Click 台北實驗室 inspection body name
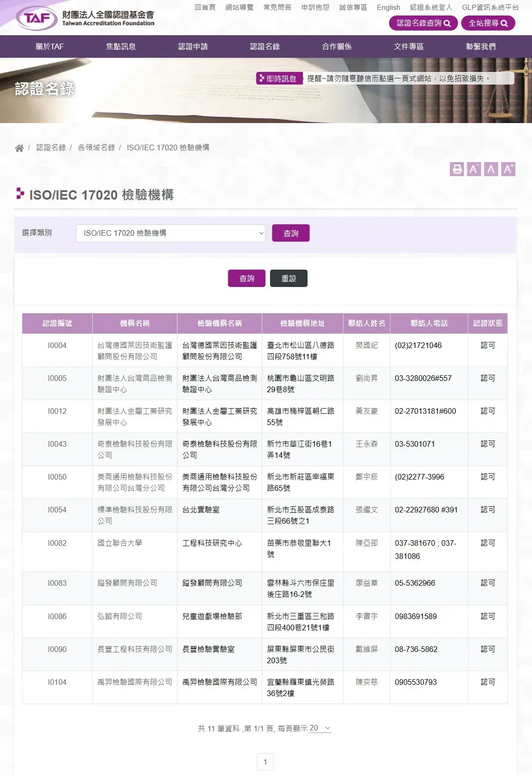This screenshot has width=532, height=775. click(201, 510)
